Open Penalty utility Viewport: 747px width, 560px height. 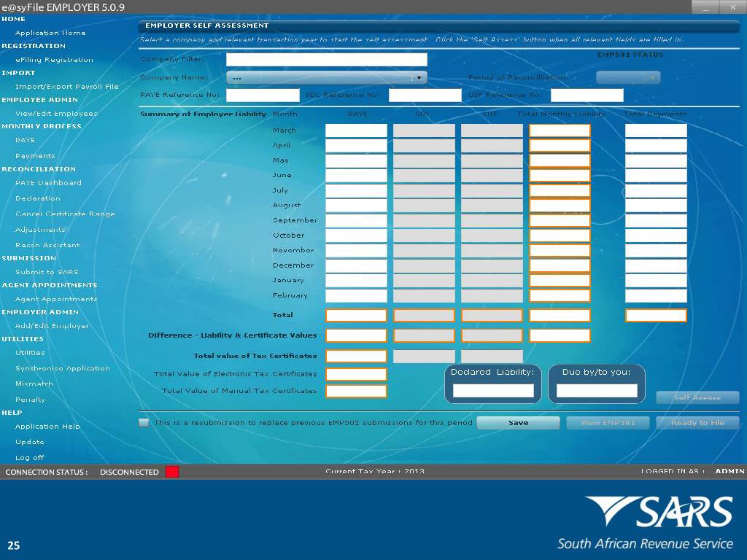[29, 400]
